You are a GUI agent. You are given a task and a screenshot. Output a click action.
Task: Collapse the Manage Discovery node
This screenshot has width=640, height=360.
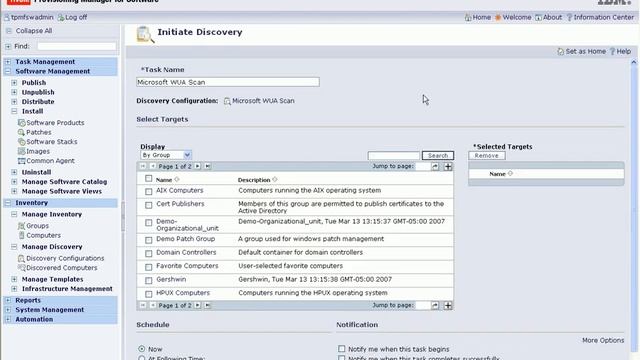(14, 247)
